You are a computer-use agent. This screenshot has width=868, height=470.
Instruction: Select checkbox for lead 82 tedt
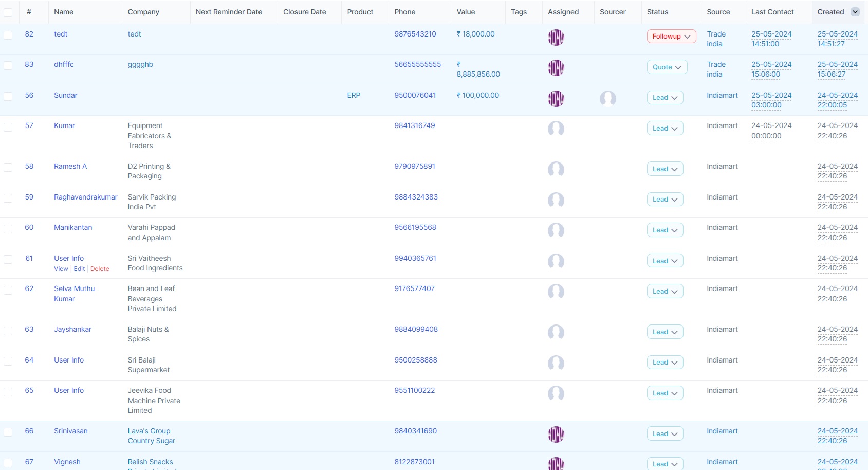8,35
